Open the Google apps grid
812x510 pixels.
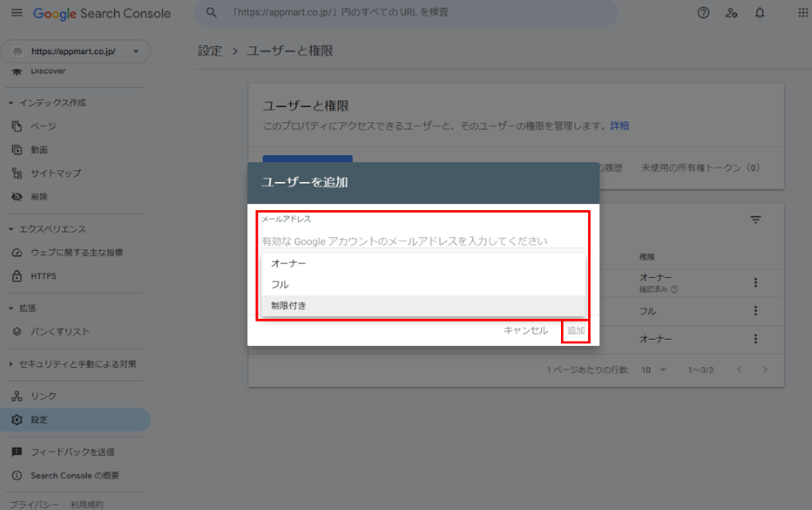point(803,13)
